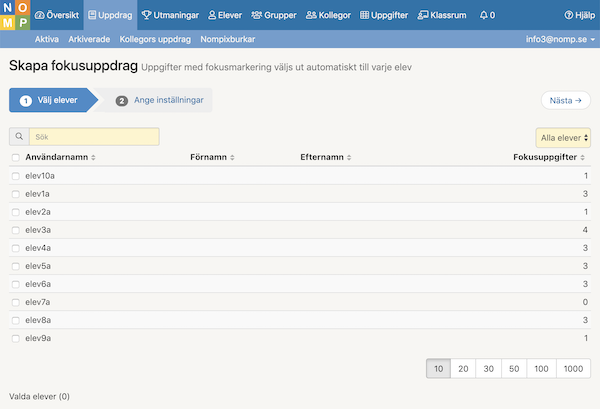The image size is (600, 409).
Task: Click the Utmaningar trophy icon
Action: tap(146, 15)
